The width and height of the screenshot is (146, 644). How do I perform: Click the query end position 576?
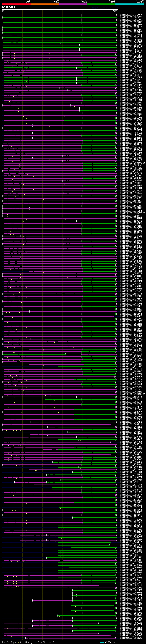pos(115,11)
